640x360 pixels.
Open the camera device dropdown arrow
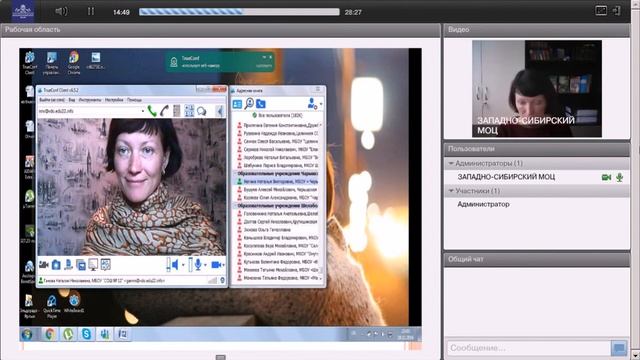223,265
